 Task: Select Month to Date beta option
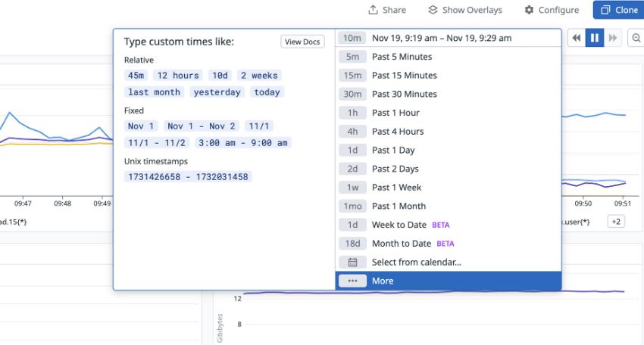[x=448, y=244]
